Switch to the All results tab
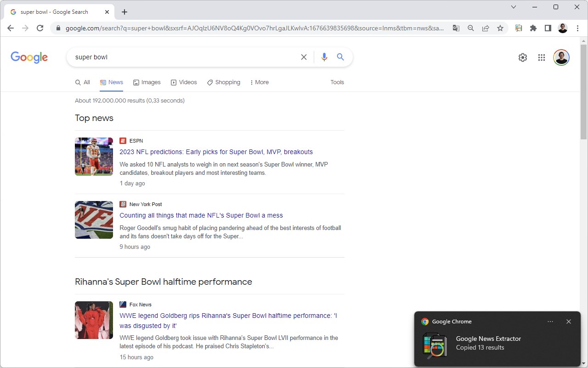The image size is (588, 368). pos(83,82)
